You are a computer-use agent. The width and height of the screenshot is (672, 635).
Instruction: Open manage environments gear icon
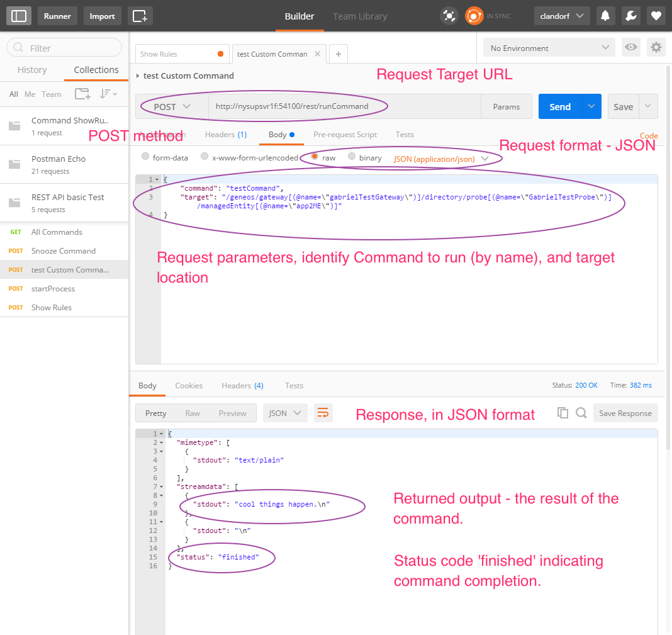(656, 48)
